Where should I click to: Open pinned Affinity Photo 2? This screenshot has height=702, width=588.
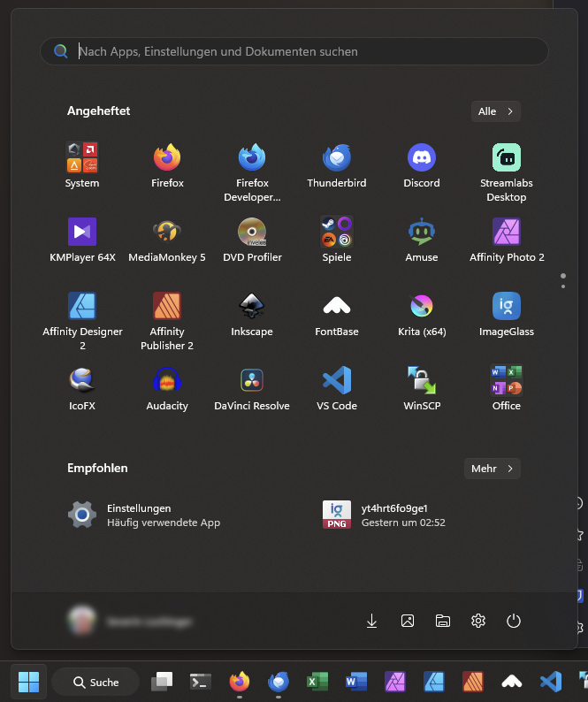click(x=507, y=239)
